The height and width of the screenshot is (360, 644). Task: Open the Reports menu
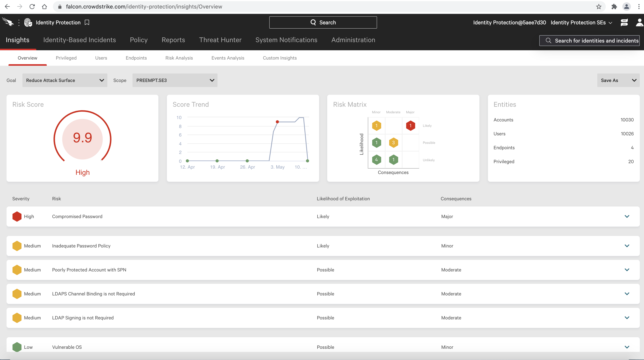tap(173, 40)
